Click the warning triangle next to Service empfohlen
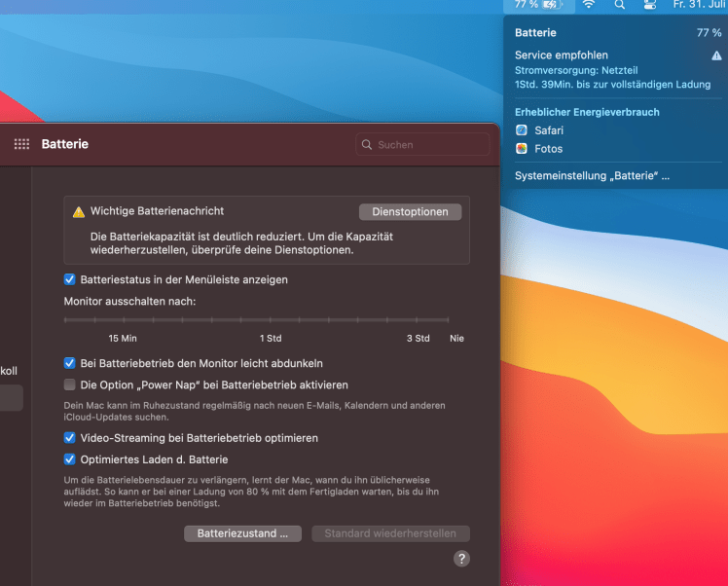 (716, 56)
